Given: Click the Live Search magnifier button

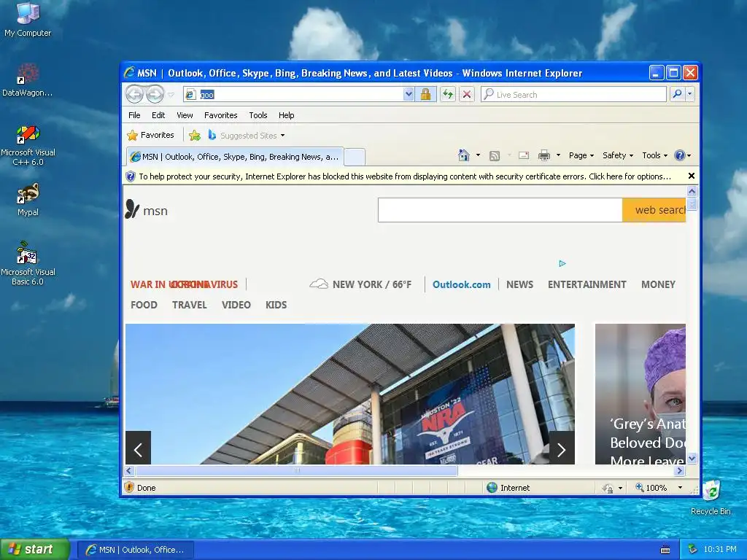Looking at the screenshot, I should [x=677, y=94].
